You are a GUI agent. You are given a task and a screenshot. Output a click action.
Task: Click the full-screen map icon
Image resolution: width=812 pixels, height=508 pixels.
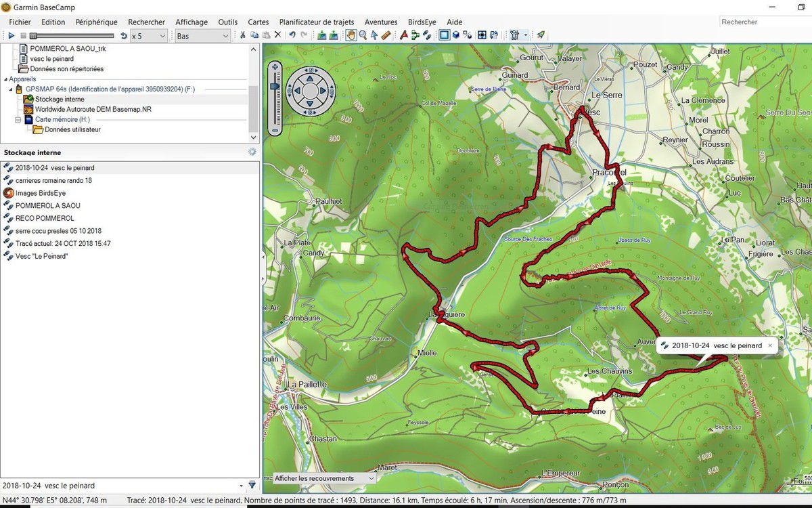click(482, 35)
